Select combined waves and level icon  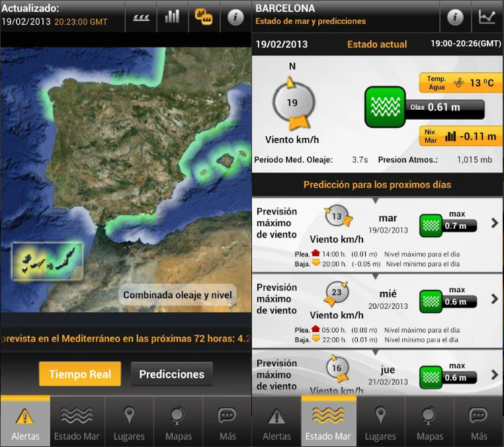click(x=204, y=17)
